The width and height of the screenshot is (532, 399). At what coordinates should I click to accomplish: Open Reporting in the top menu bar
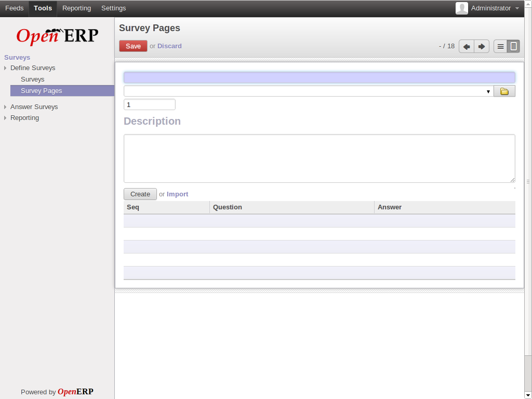[76, 8]
